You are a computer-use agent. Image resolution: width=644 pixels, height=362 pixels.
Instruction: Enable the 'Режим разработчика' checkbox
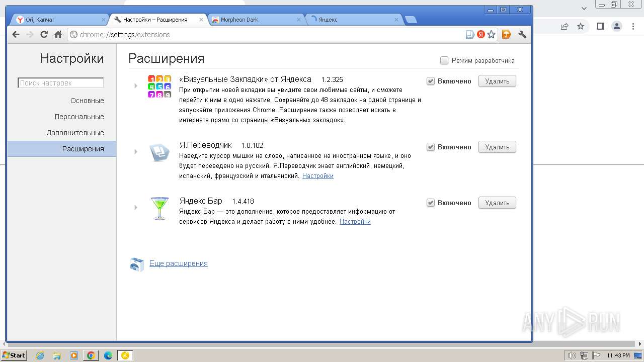pyautogui.click(x=444, y=60)
